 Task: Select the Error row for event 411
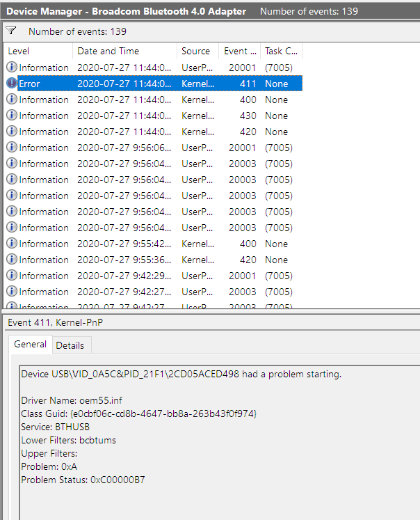point(154,84)
